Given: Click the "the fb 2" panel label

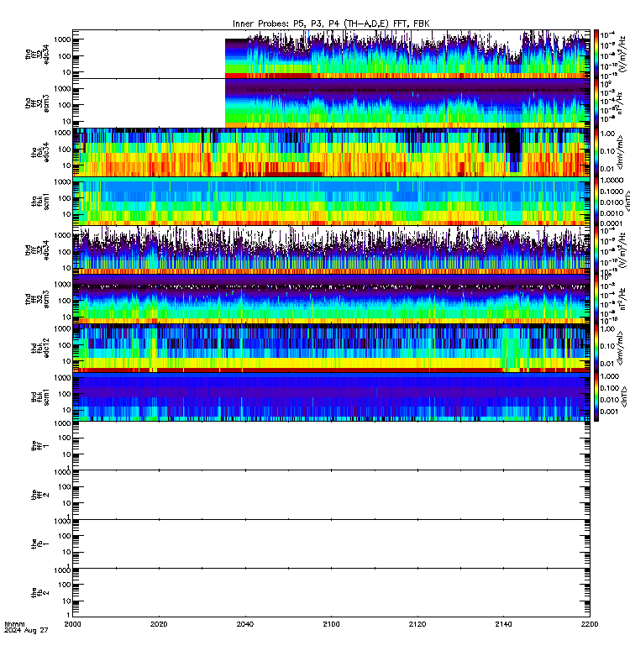Looking at the screenshot, I should (x=40, y=593).
